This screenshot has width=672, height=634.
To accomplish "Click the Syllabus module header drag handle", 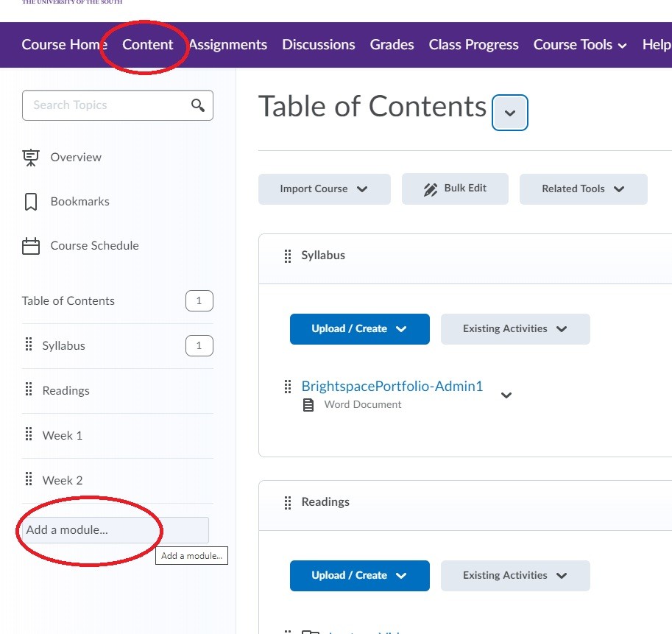I will tap(288, 256).
